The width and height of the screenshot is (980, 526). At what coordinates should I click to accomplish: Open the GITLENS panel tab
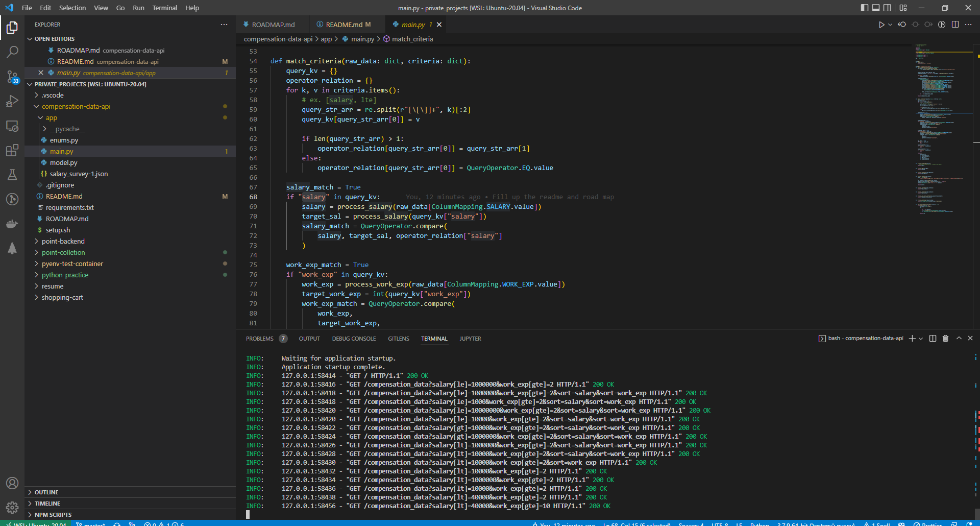click(x=399, y=339)
